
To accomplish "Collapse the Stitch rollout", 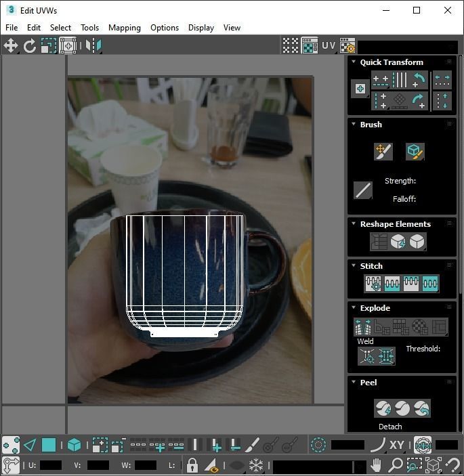I will [354, 265].
